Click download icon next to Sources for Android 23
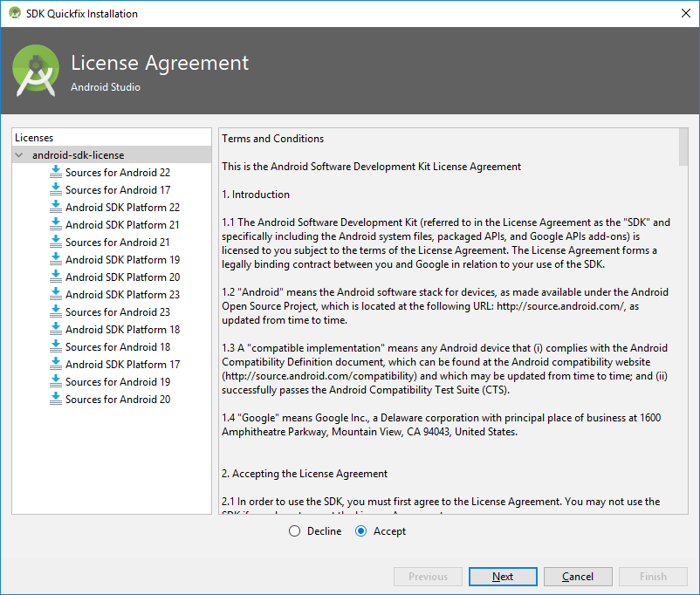Screen dimensions: 700x595 pyautogui.click(x=56, y=311)
